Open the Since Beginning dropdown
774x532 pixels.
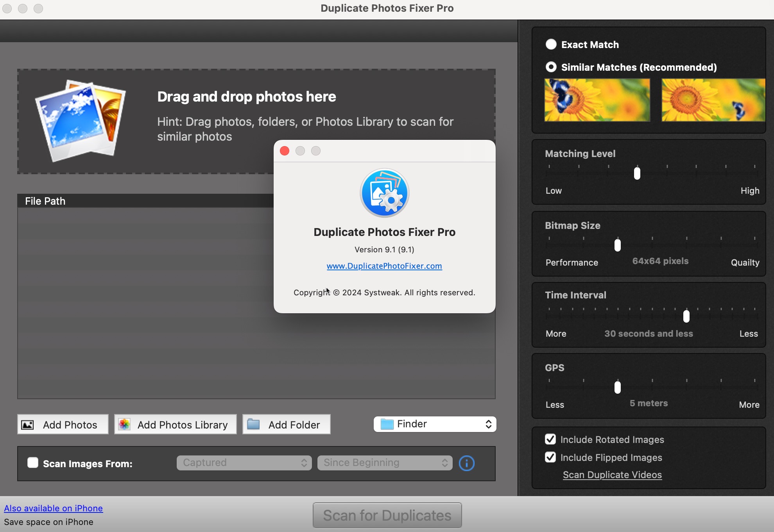tap(385, 463)
